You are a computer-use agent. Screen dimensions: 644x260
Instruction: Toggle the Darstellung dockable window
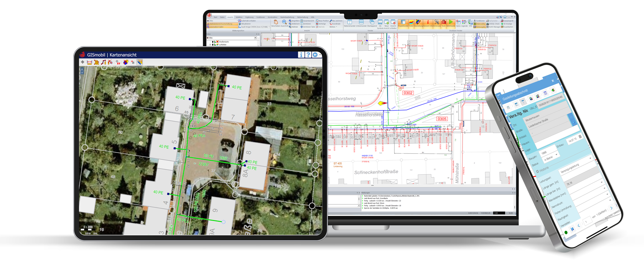click(418, 23)
